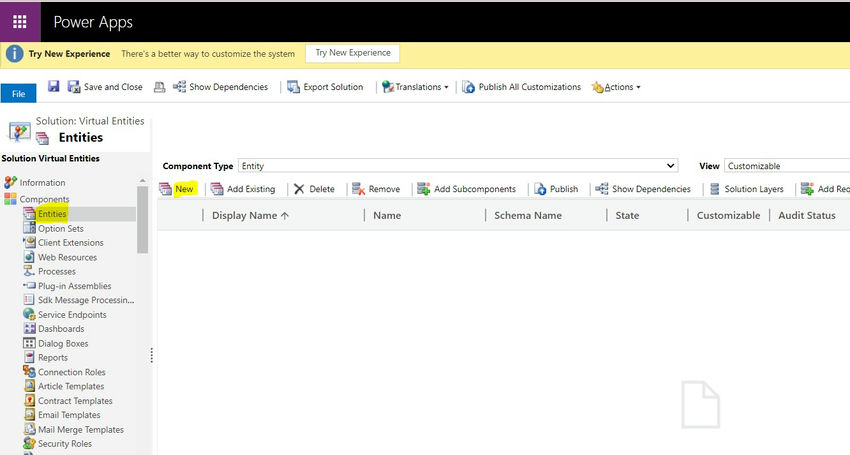Image resolution: width=850 pixels, height=455 pixels.
Task: Select Email Templates in the tree
Action: tap(69, 415)
